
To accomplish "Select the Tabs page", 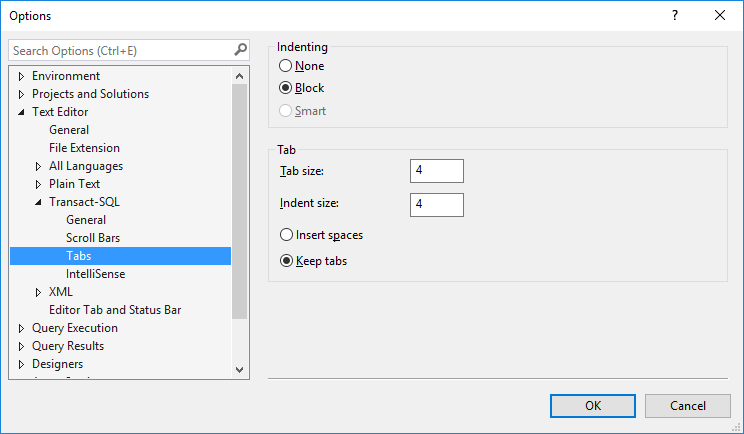I will 121,256.
